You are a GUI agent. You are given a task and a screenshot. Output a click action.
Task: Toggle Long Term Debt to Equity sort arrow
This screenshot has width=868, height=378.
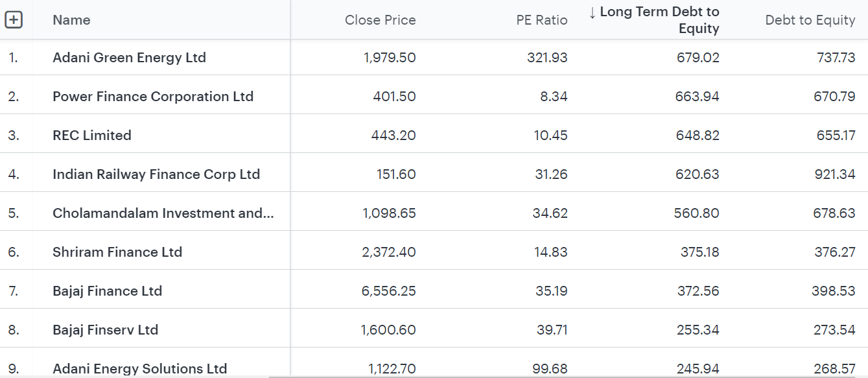point(592,12)
